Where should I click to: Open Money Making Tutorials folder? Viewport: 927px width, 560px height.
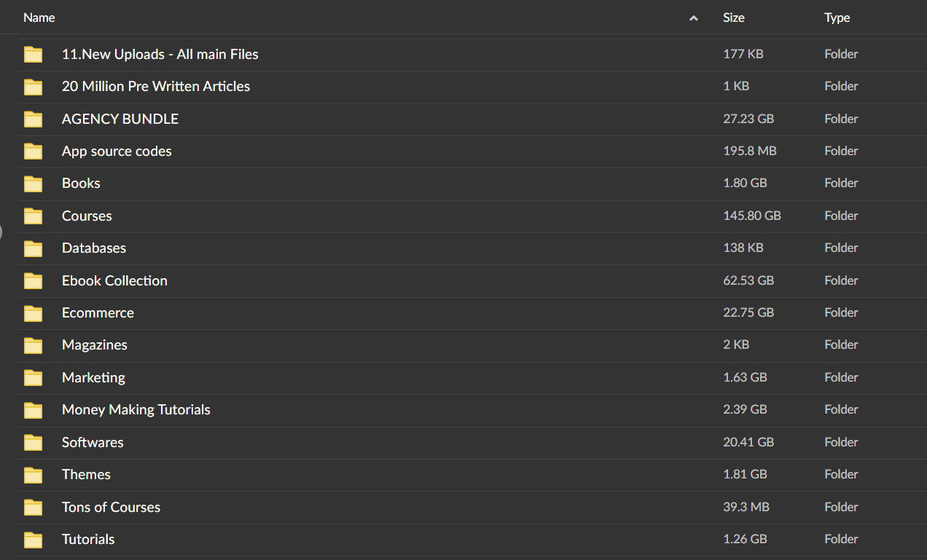[136, 409]
